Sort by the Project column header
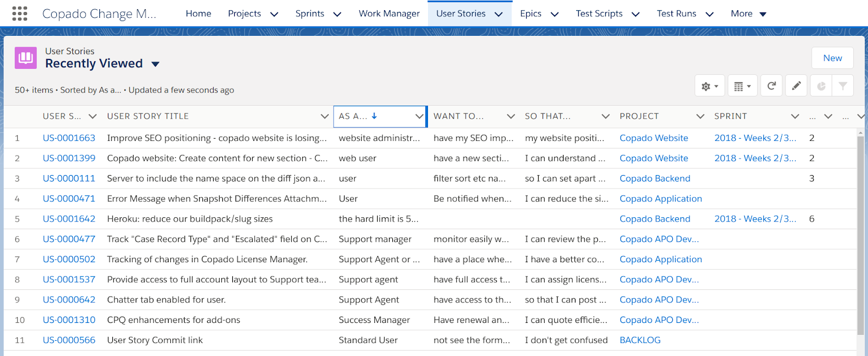The height and width of the screenshot is (356, 868). click(x=639, y=116)
